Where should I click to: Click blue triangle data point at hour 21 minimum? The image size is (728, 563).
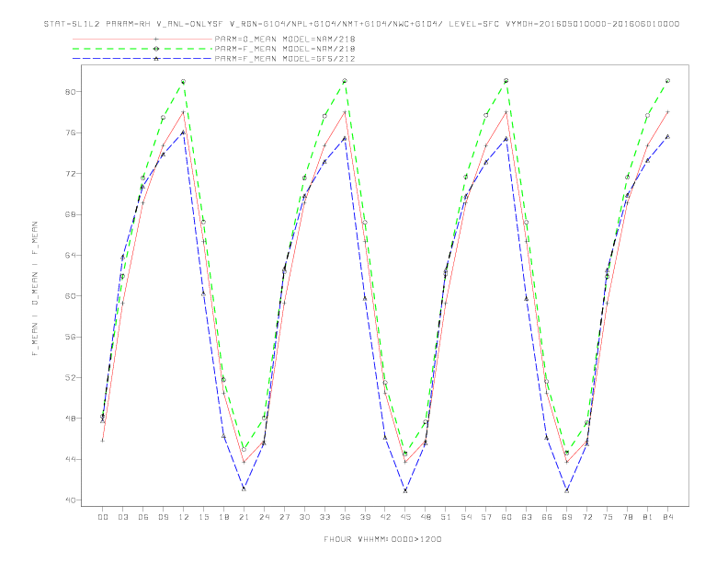244,488
